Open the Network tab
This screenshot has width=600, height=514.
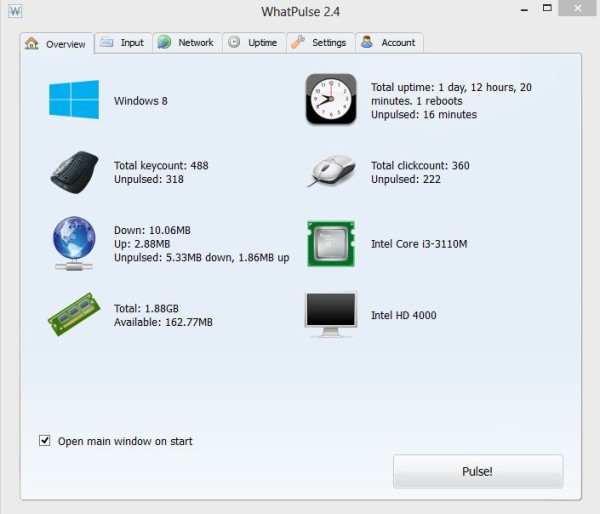(x=188, y=42)
